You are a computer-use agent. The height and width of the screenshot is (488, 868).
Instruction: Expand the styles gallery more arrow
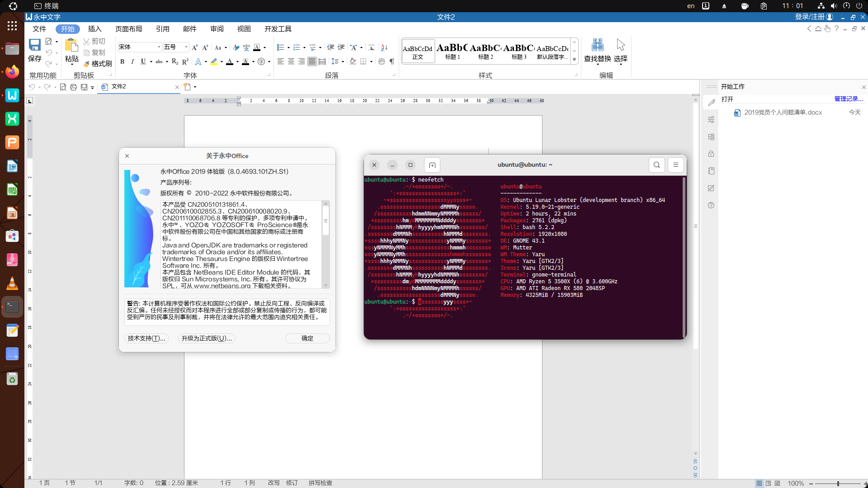pyautogui.click(x=575, y=60)
